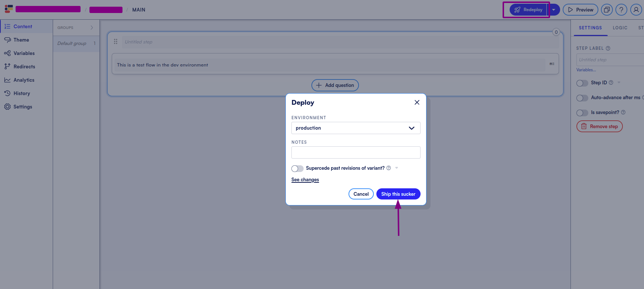Viewport: 644px width, 289px height.
Task: Toggle the Step ID switch
Action: (582, 83)
